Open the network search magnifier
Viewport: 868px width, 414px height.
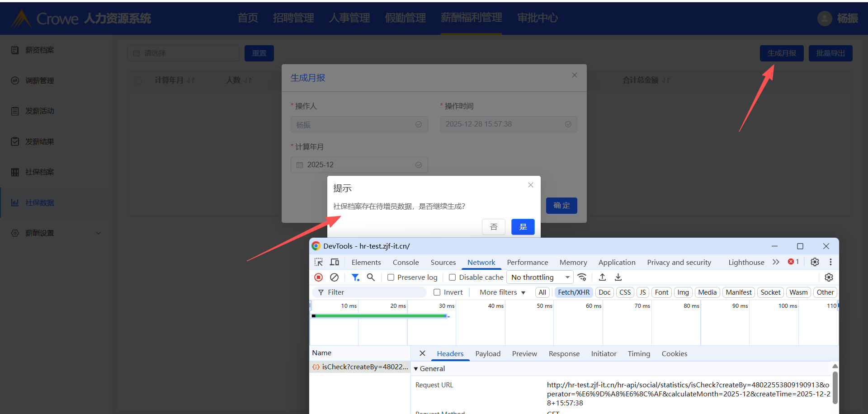(371, 277)
